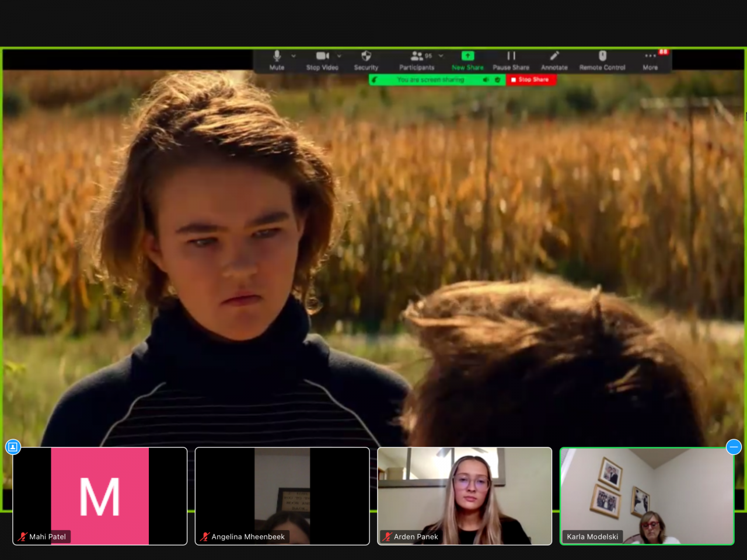Click the shield icon on green sharing bar

pos(497,79)
